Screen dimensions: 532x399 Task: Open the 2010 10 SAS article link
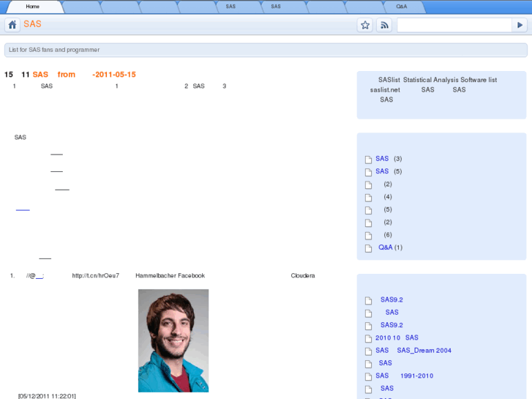397,338
